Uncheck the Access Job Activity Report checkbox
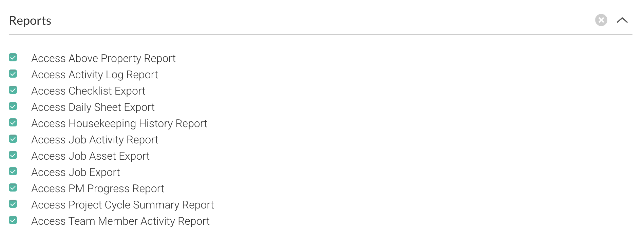 13,139
